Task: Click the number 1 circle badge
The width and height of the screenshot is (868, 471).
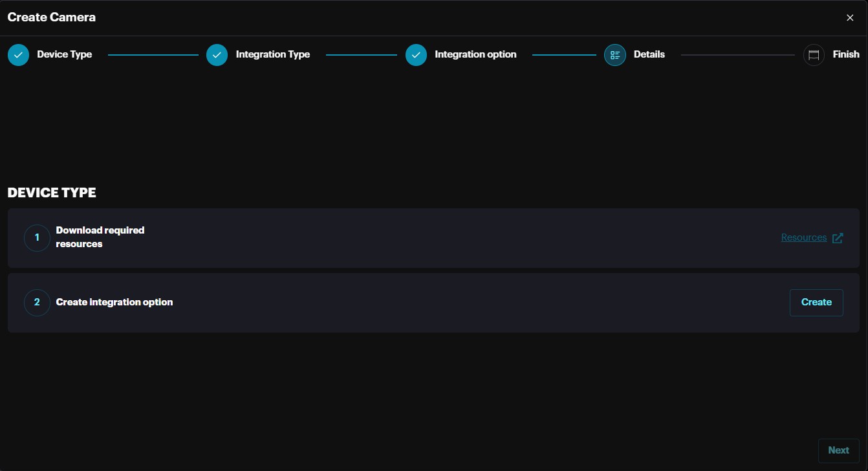Action: [x=37, y=238]
